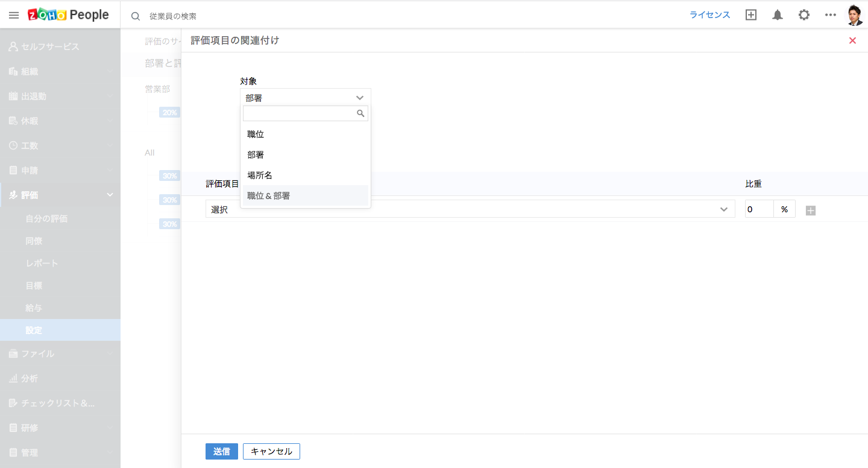Open the hamburger navigation menu
868x468 pixels.
click(x=14, y=15)
